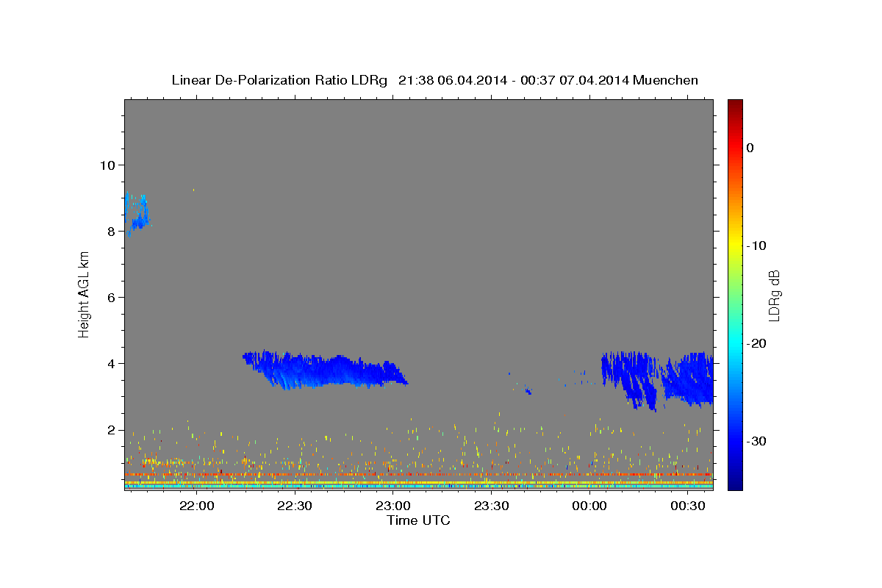The width and height of the screenshot is (882, 588).
Task: Click the colorbar value 0
Action: [x=750, y=148]
